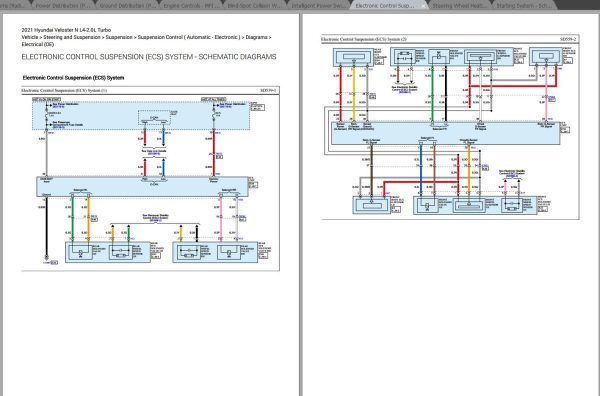
Task: Follow the See Electronic Stability Control reference in diagram 1
Action: coord(155,218)
